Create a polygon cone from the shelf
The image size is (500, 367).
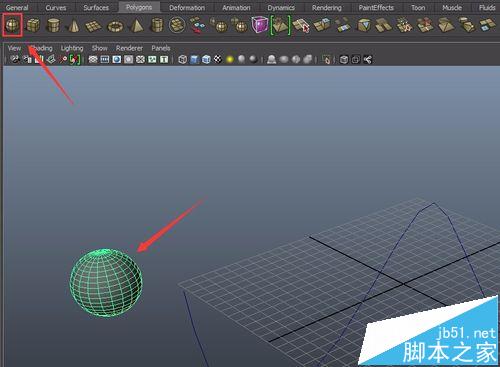point(73,25)
